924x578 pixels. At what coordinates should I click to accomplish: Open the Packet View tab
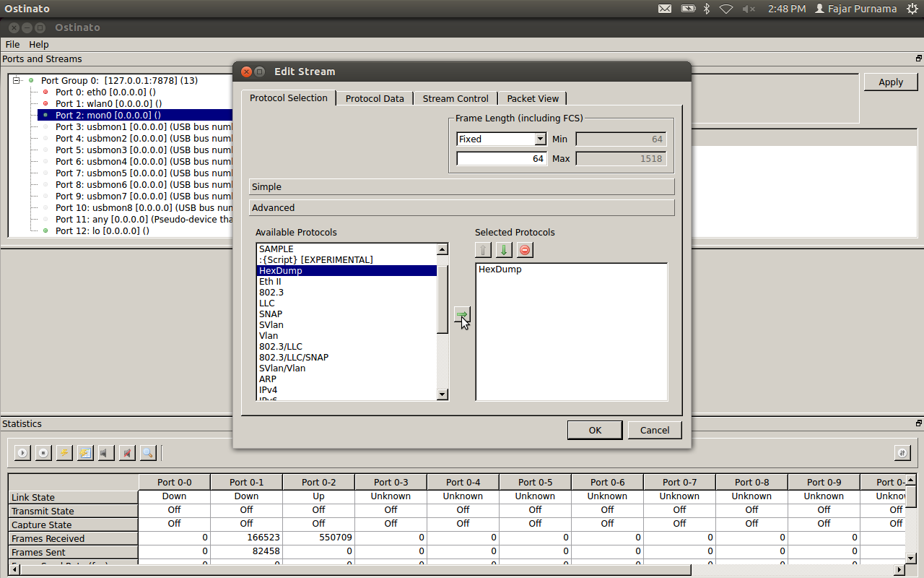click(x=533, y=98)
